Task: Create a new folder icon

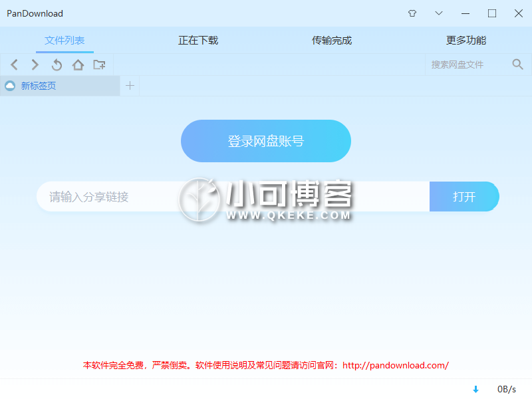Action: [x=99, y=65]
